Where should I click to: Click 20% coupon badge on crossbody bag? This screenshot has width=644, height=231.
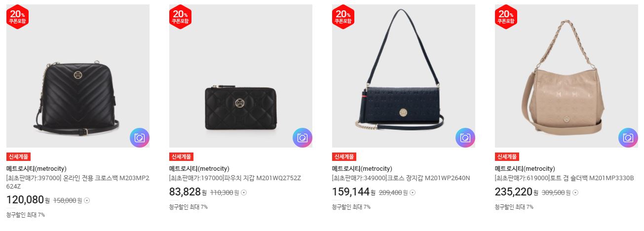[x=18, y=17]
